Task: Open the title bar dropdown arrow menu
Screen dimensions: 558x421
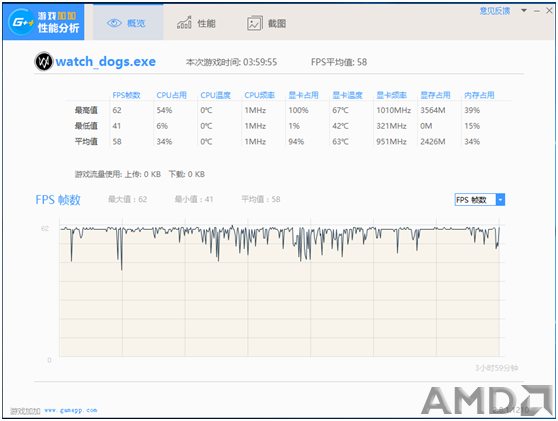Action: (524, 11)
